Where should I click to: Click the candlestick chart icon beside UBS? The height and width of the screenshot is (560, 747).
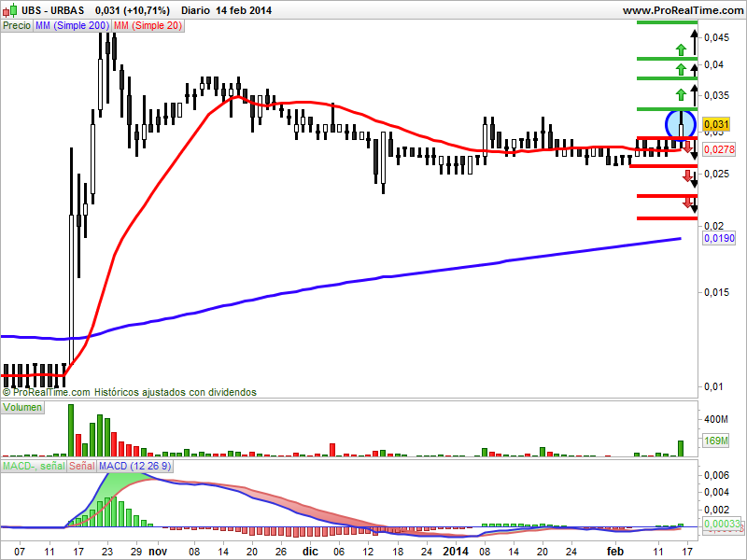click(x=10, y=10)
